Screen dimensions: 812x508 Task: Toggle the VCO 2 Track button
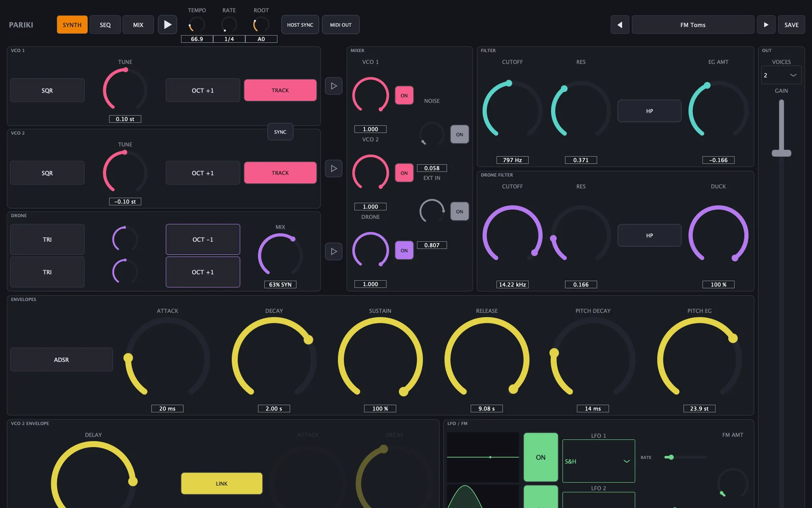point(280,173)
